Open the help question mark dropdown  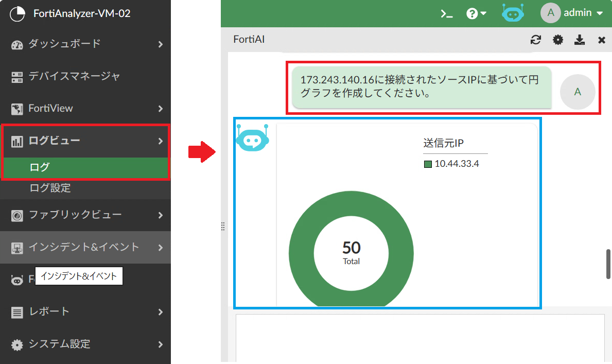pyautogui.click(x=476, y=14)
